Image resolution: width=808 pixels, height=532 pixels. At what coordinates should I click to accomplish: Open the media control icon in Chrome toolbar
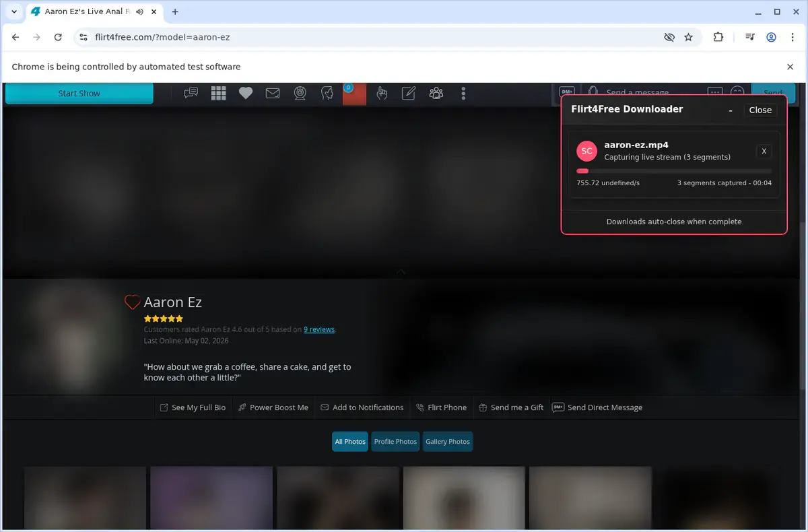[x=749, y=37]
